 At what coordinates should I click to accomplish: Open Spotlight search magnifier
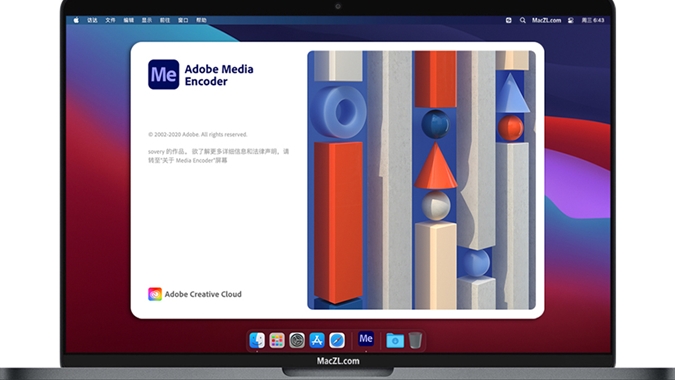522,20
